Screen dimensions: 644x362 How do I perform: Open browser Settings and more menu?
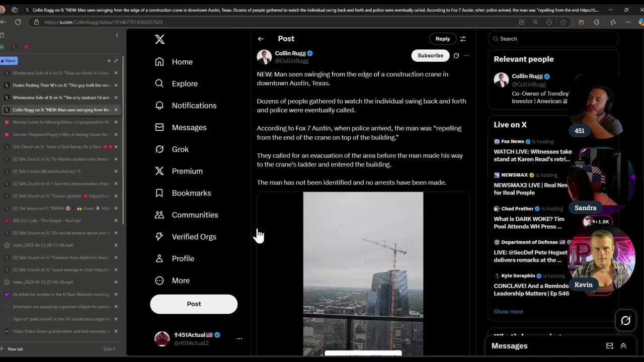[628, 22]
